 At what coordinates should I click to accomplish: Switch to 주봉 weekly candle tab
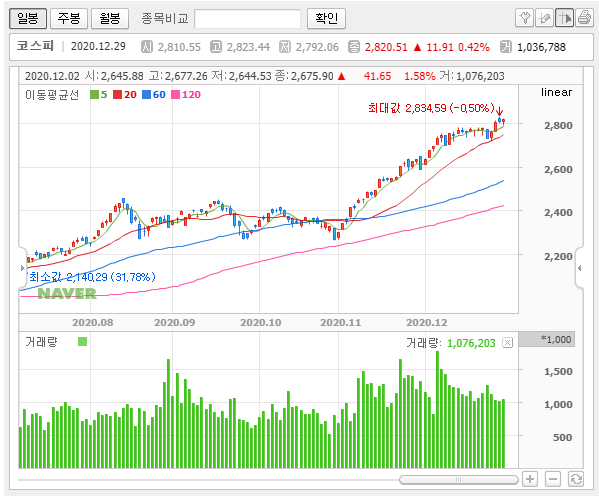pos(69,18)
